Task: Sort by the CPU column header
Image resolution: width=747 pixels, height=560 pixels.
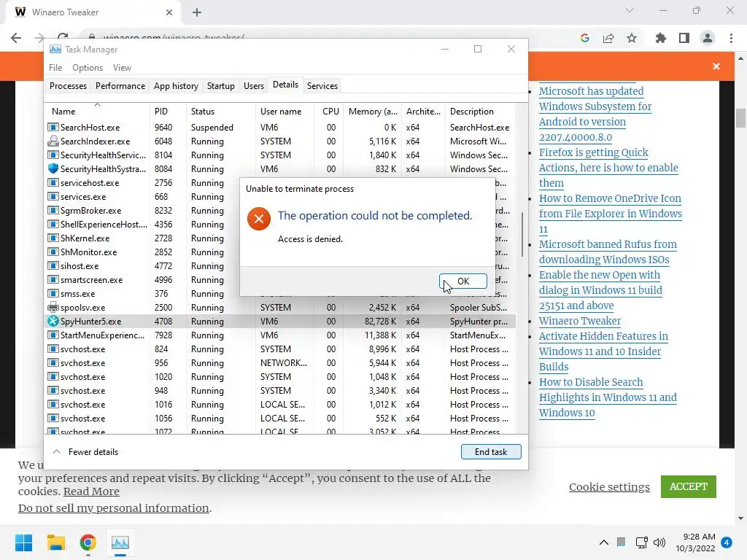Action: click(330, 111)
